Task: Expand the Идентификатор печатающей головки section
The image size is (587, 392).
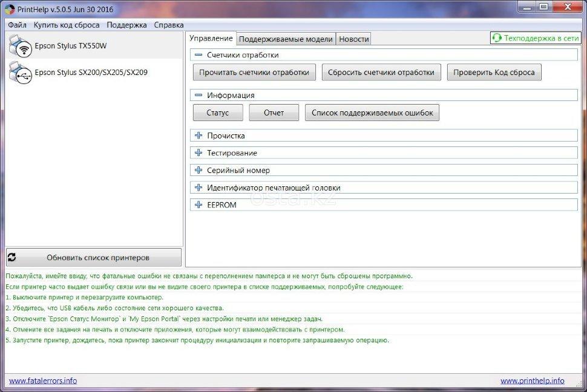Action: click(198, 188)
